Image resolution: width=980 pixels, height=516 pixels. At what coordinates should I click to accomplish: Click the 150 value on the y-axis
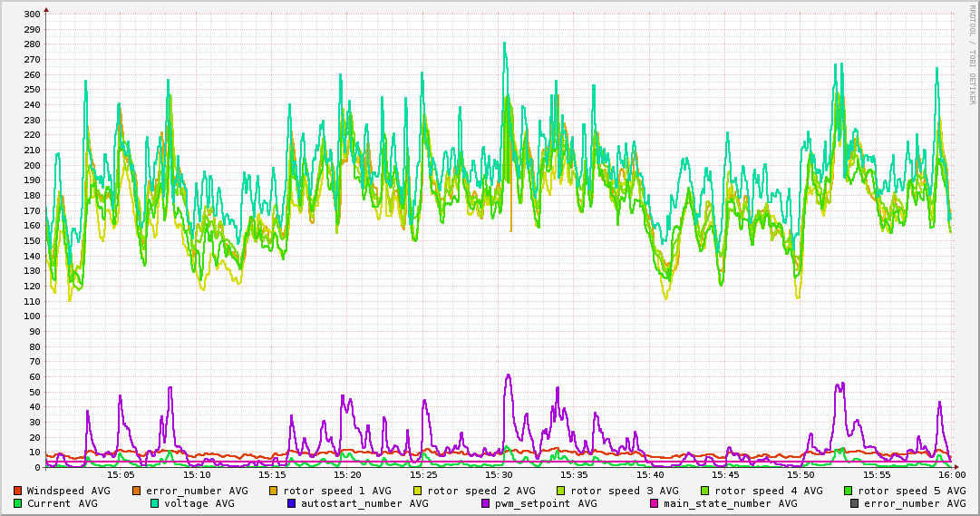(x=34, y=241)
